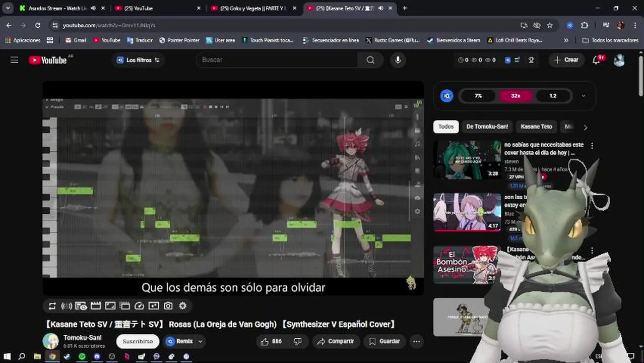Open the Tomoku-San! channel link
The width and height of the screenshot is (644, 363).
[x=82, y=338]
